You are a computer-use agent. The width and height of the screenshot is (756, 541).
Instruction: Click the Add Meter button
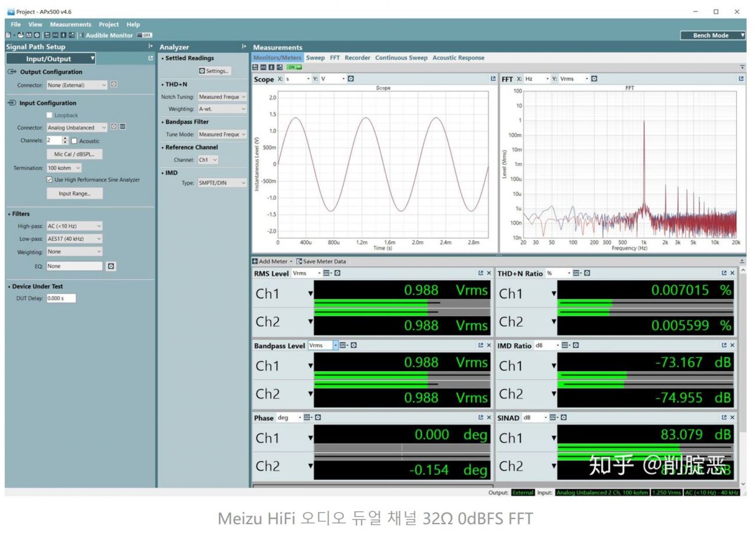pyautogui.click(x=272, y=261)
